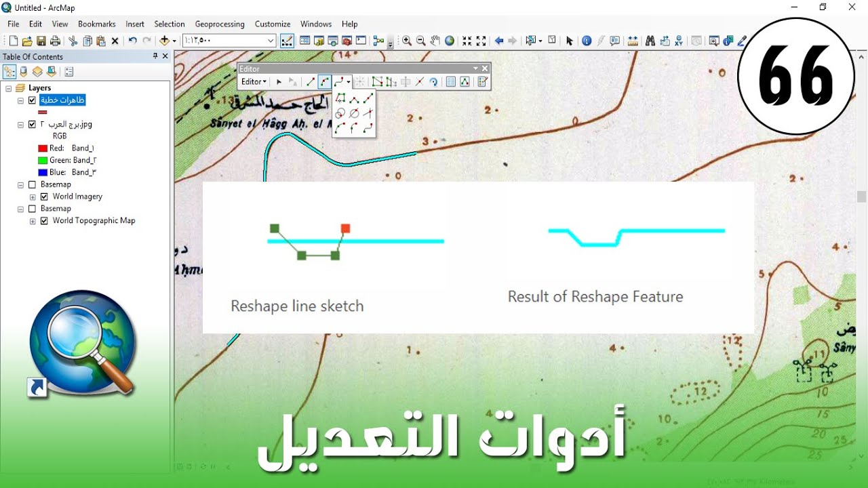This screenshot has width=868, height=488.
Task: Open the Attributes window icon
Action: (x=451, y=81)
